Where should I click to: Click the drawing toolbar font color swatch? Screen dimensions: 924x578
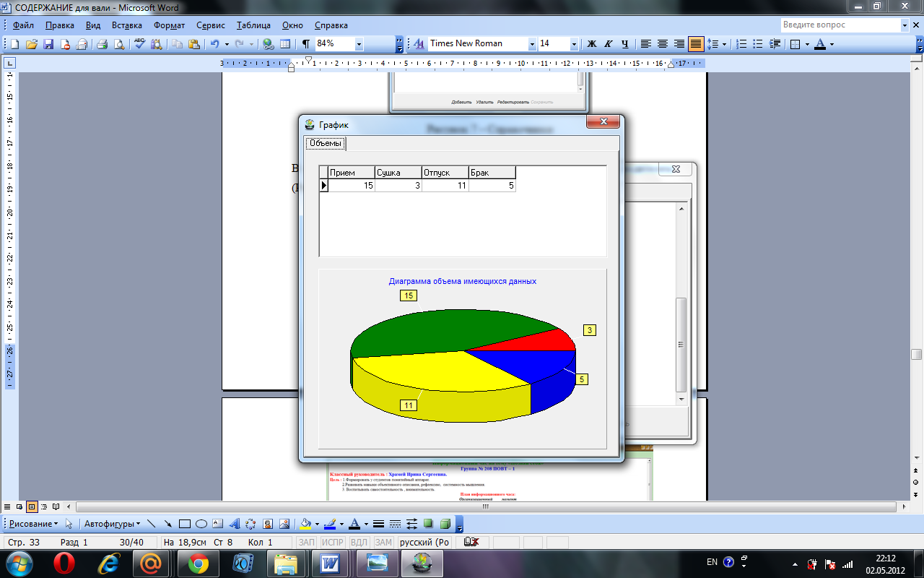tap(354, 524)
